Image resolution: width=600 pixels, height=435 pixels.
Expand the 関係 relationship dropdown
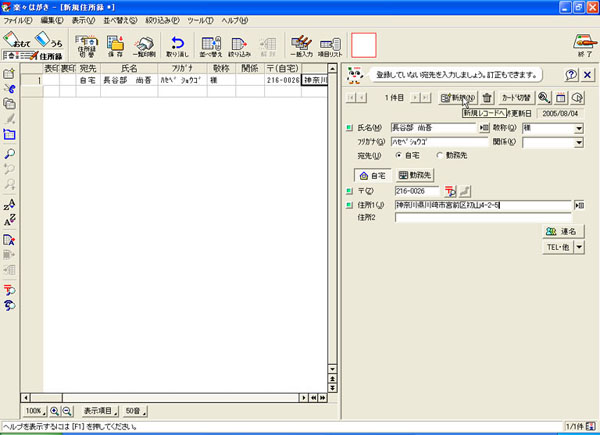(579, 142)
